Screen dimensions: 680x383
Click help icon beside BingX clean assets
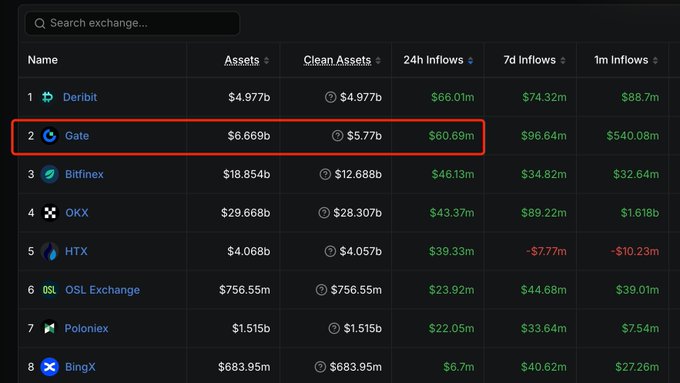[320, 367]
